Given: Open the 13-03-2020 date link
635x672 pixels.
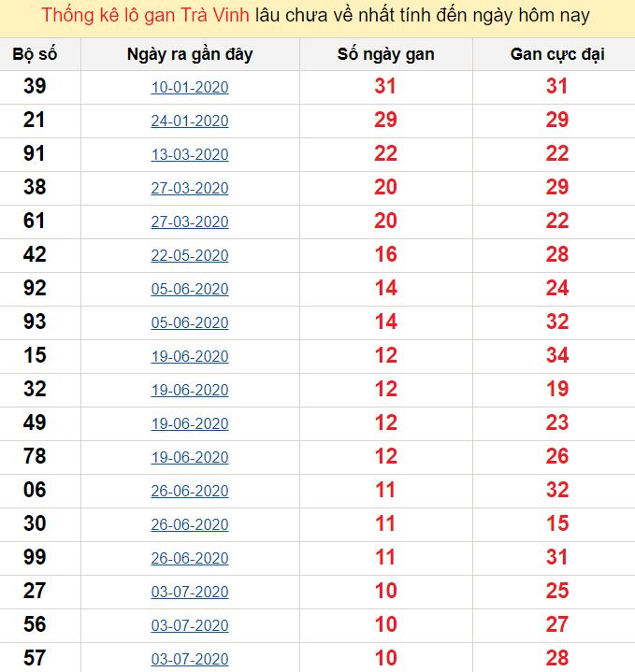Looking at the screenshot, I should tap(190, 155).
